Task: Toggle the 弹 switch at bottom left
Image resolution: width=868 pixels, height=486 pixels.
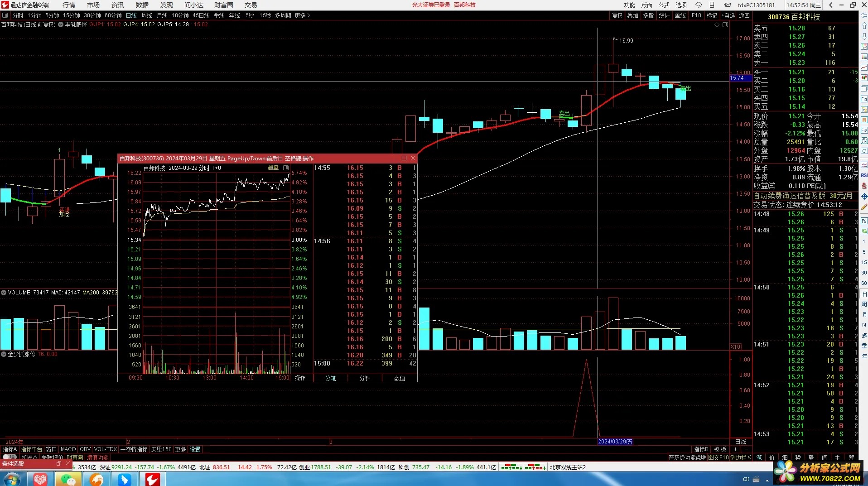Action: coord(10,457)
